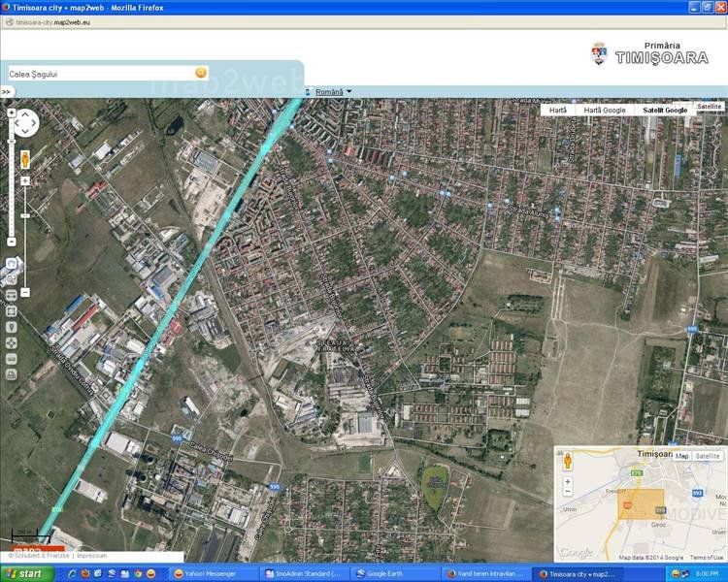Select the Satelit Google layer
The height and width of the screenshot is (582, 728).
click(x=665, y=111)
